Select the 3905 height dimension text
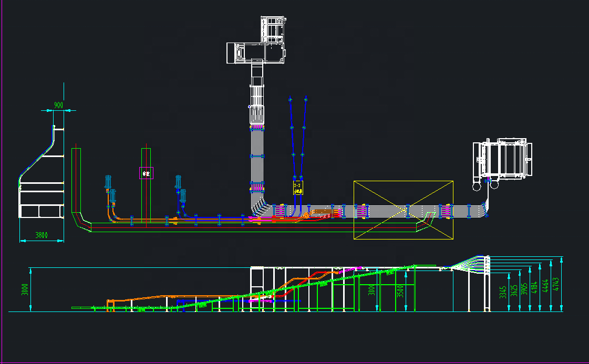This screenshot has height=364, width=589. 524,288
